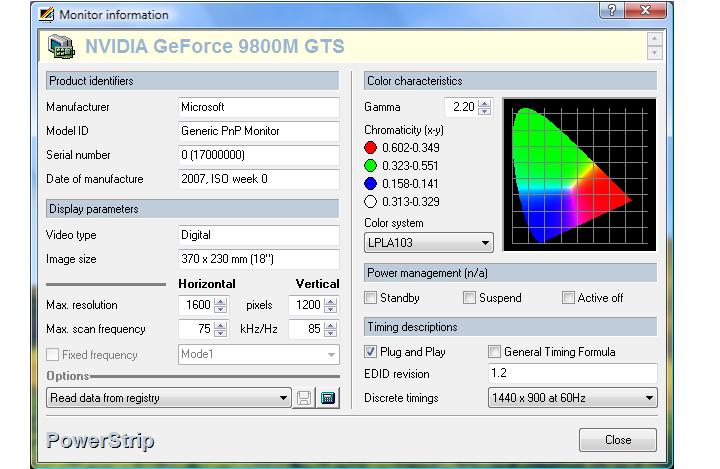The width and height of the screenshot is (720, 469).
Task: Increase vertical scan frequency 85
Action: 330,325
